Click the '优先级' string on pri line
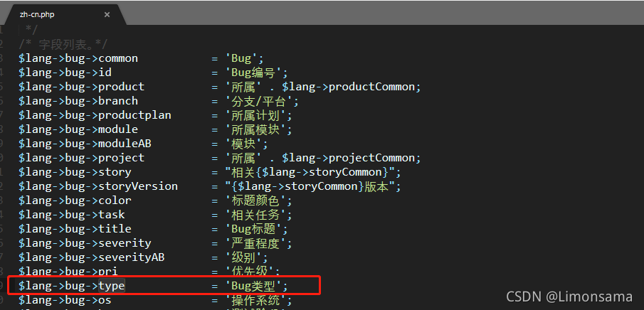Image resolution: width=644 pixels, height=310 pixels. 248,272
